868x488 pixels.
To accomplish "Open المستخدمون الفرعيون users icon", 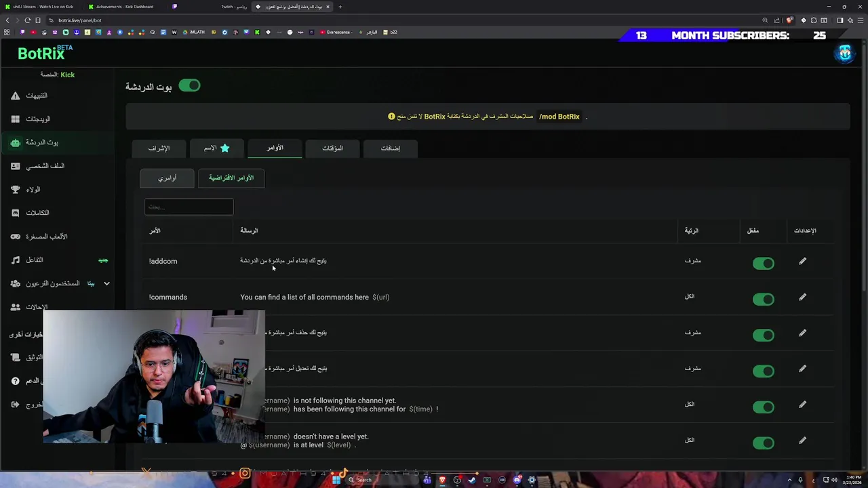I will pos(16,283).
